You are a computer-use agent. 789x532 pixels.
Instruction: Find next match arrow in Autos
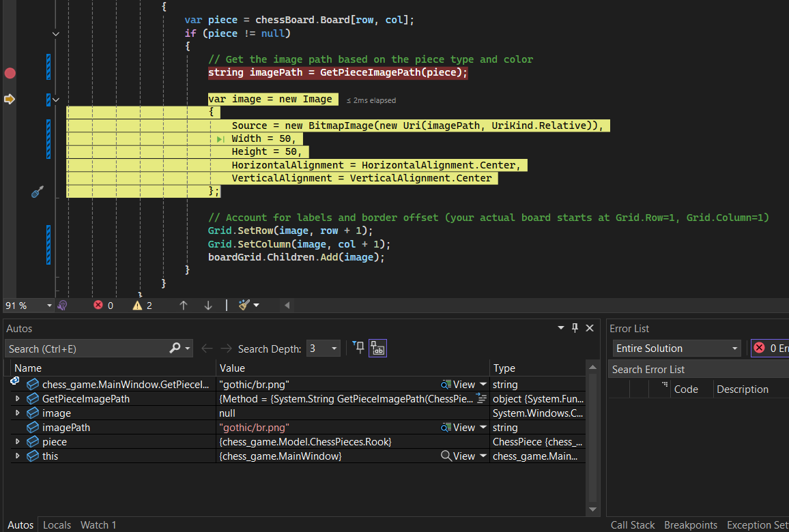point(227,349)
